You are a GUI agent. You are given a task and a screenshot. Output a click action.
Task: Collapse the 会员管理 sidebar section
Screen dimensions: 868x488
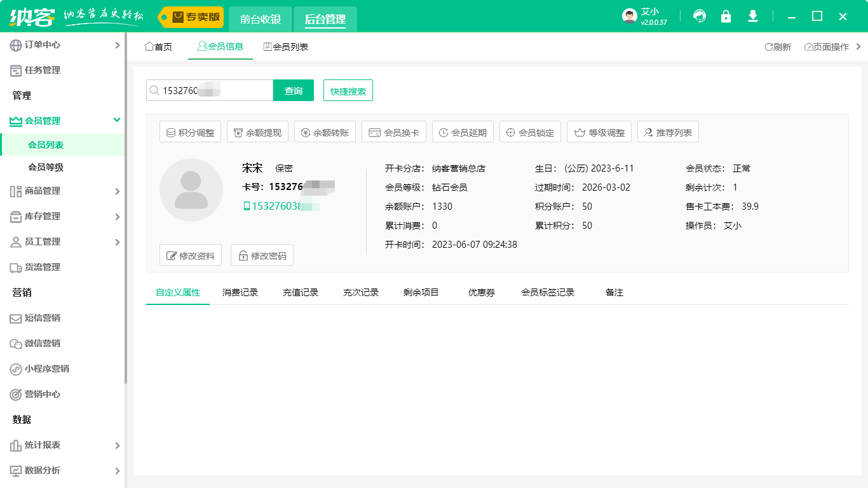64,120
